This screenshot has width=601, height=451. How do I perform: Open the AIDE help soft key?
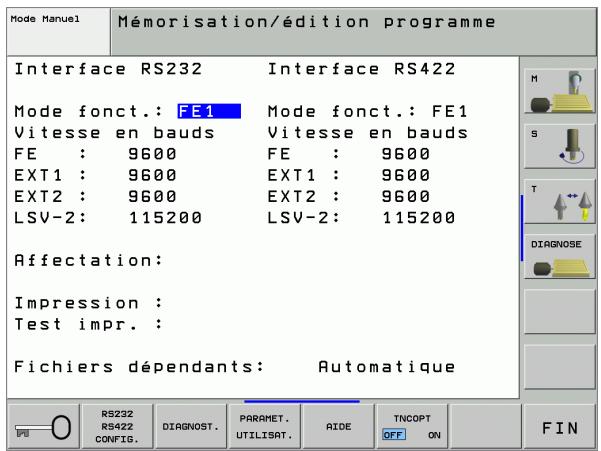338,426
